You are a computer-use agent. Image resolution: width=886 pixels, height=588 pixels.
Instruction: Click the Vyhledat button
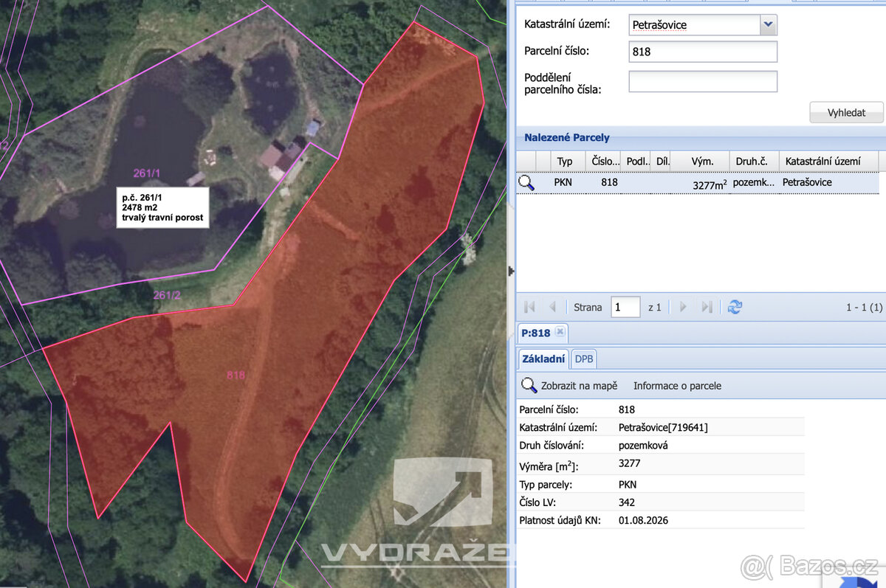[x=846, y=113]
